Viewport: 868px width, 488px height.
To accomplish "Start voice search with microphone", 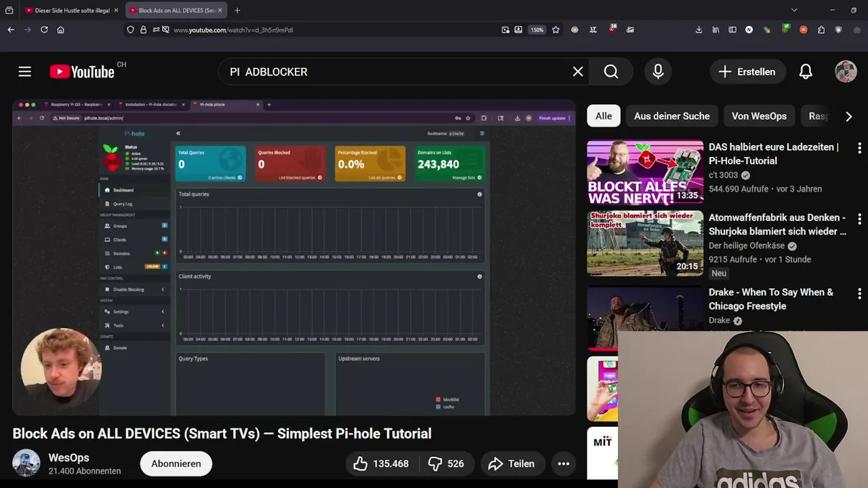I will point(658,72).
